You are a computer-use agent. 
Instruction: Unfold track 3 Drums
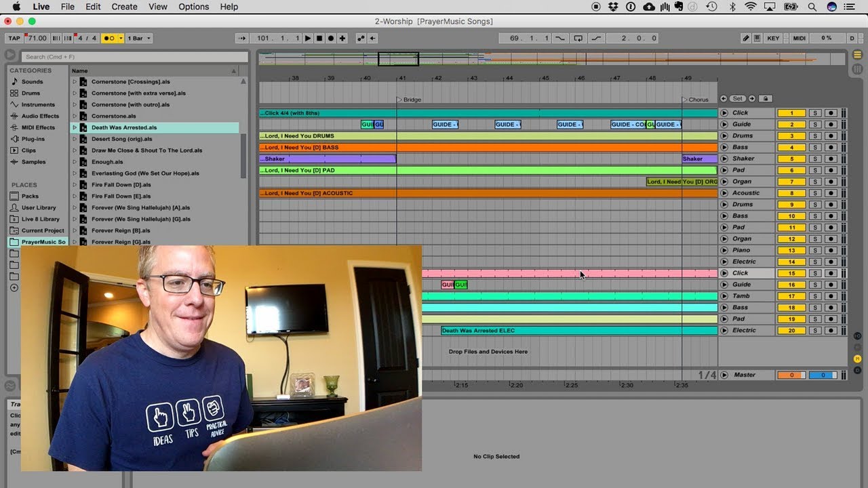click(724, 136)
